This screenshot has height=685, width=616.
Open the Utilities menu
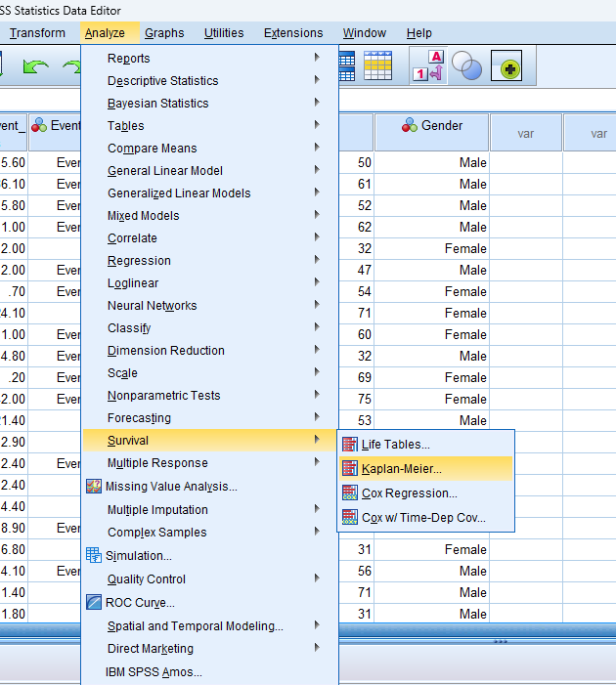tap(224, 33)
